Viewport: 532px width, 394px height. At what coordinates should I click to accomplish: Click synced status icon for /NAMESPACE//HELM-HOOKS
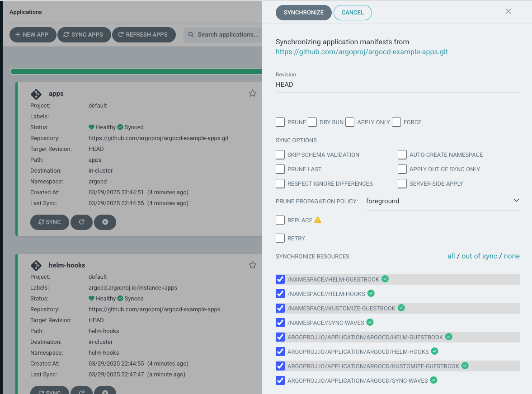(x=371, y=293)
